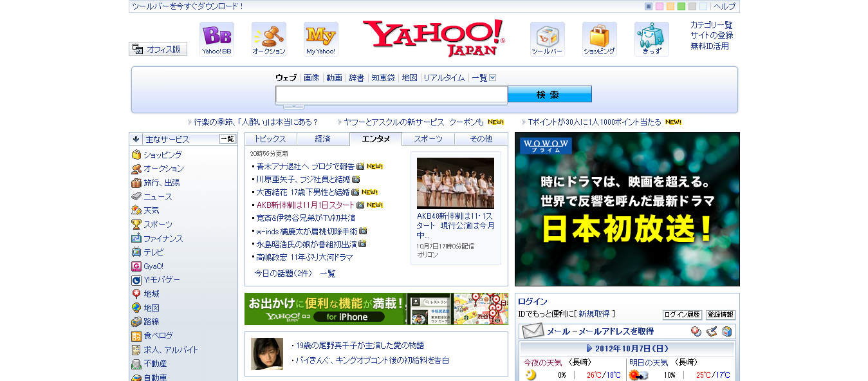
Task: Click the 旅行、出張 suitcase sidebar icon
Action: [x=136, y=183]
